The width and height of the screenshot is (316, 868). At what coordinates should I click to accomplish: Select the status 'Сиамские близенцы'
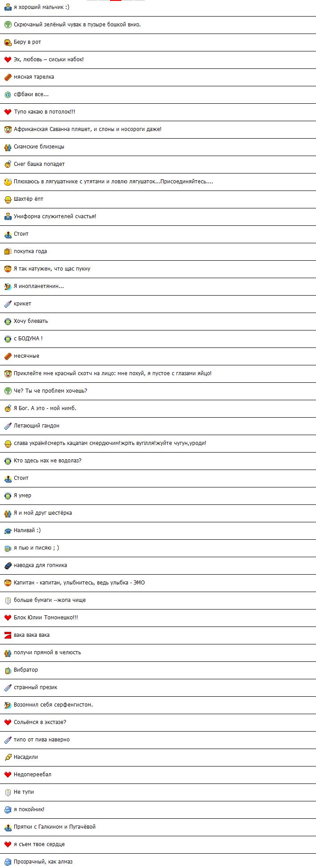coord(158,147)
